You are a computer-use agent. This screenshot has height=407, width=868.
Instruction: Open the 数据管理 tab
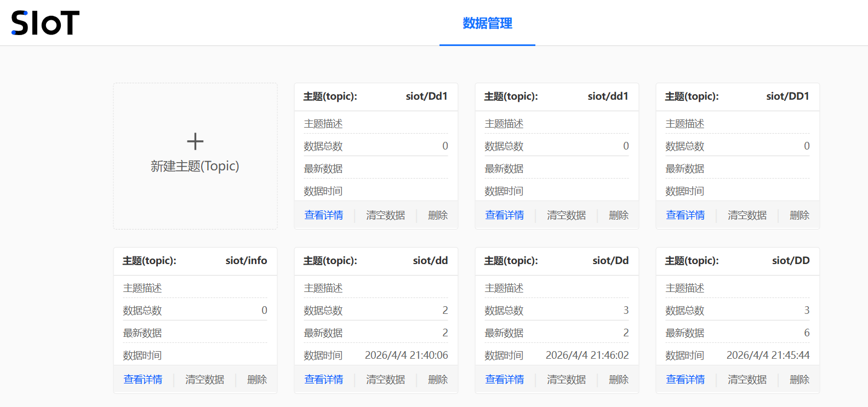487,23
